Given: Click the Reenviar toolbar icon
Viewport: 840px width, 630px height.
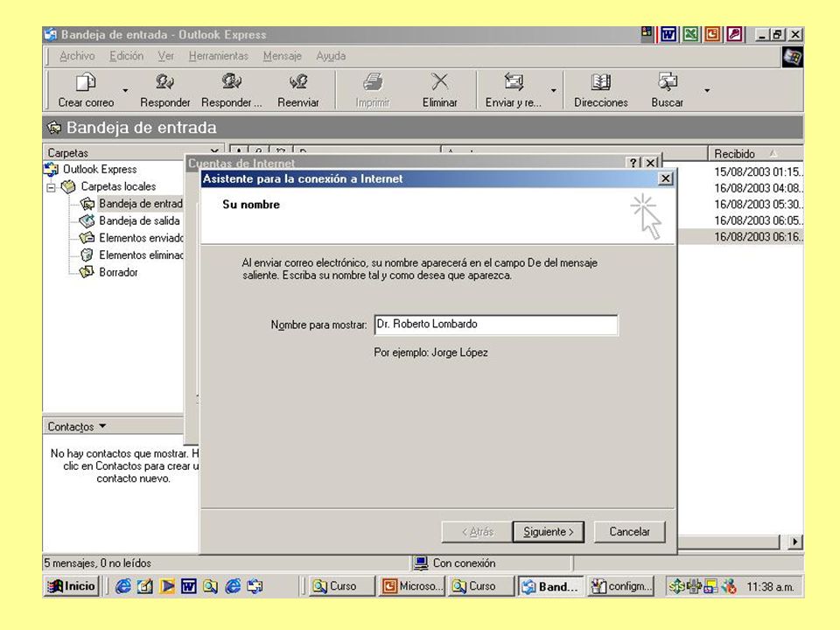Looking at the screenshot, I should pyautogui.click(x=297, y=81).
